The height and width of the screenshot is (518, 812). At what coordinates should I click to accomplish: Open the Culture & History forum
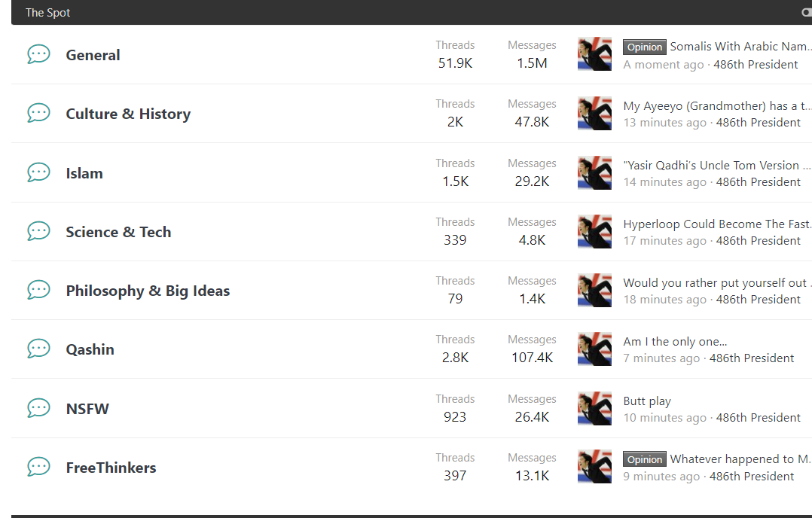(x=128, y=114)
